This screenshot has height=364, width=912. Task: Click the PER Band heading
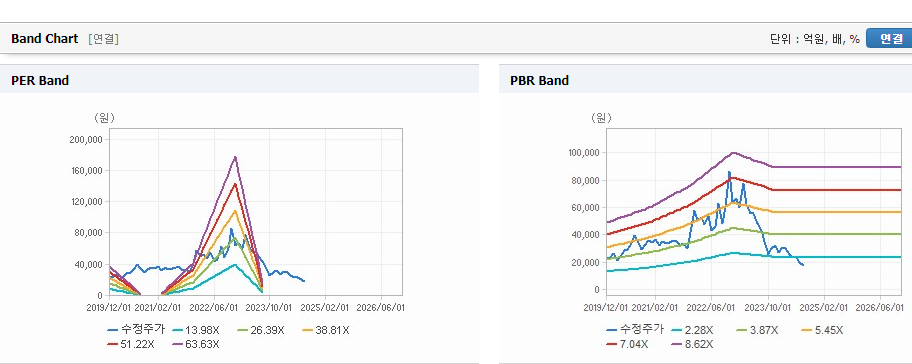pos(40,81)
